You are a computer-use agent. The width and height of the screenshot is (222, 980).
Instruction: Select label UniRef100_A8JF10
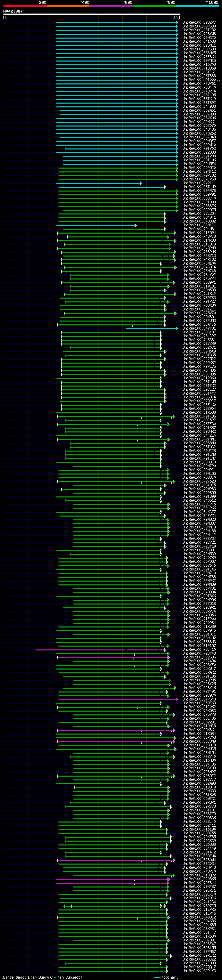pyautogui.click(x=199, y=650)
